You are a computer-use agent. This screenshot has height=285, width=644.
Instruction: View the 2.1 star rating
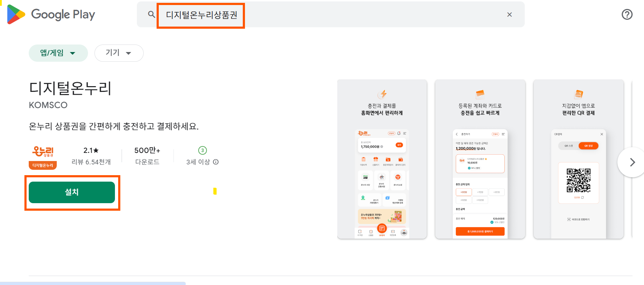click(x=91, y=150)
